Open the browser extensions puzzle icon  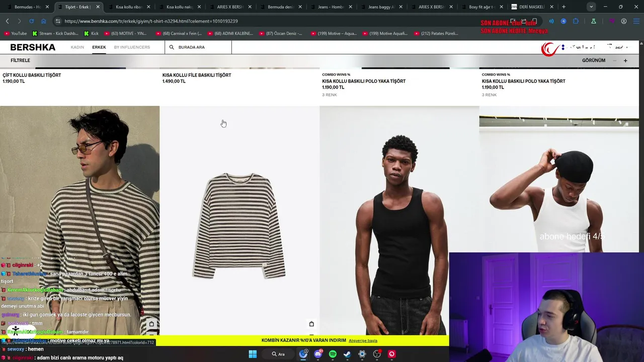tap(576, 21)
